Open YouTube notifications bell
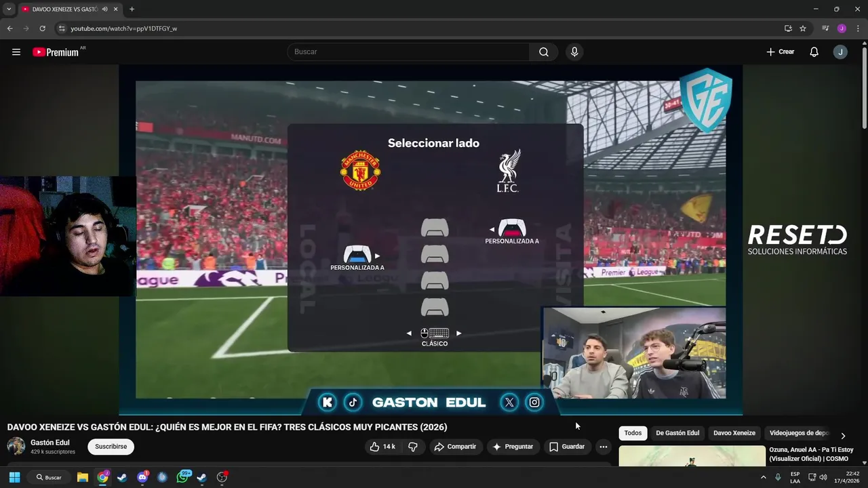Viewport: 868px width, 488px height. [814, 52]
